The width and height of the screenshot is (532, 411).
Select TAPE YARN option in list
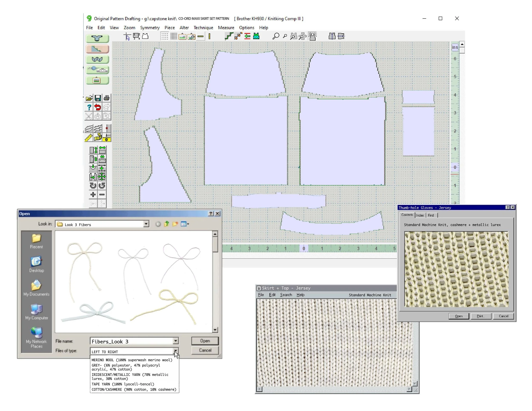(x=123, y=384)
